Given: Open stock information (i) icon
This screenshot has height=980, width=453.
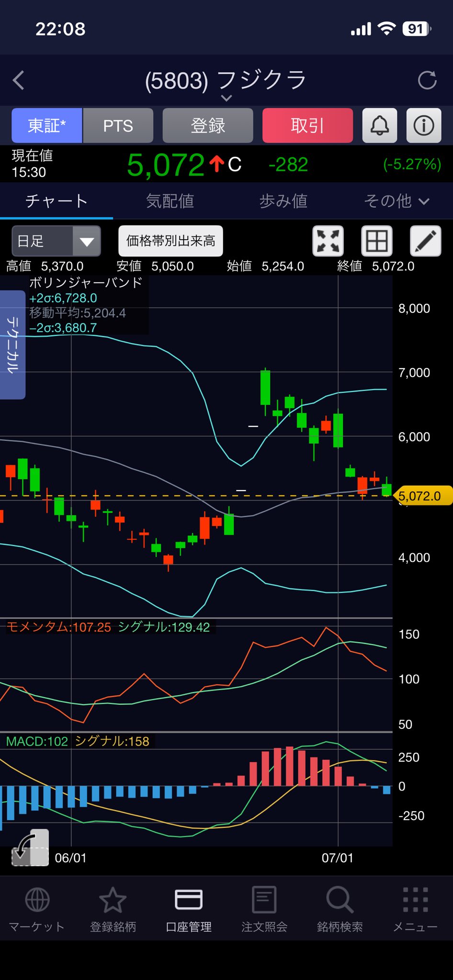Looking at the screenshot, I should [424, 125].
